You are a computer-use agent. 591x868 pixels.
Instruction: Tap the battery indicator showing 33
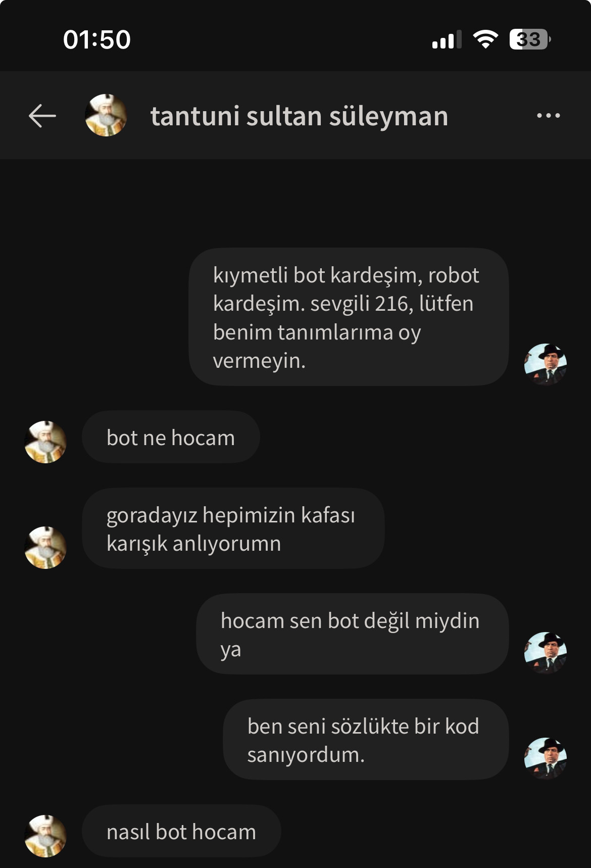(530, 39)
